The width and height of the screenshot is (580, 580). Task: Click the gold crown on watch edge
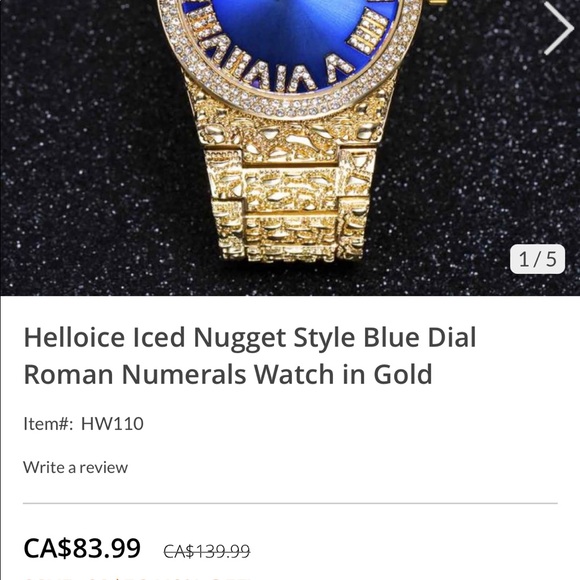click(438, 2)
